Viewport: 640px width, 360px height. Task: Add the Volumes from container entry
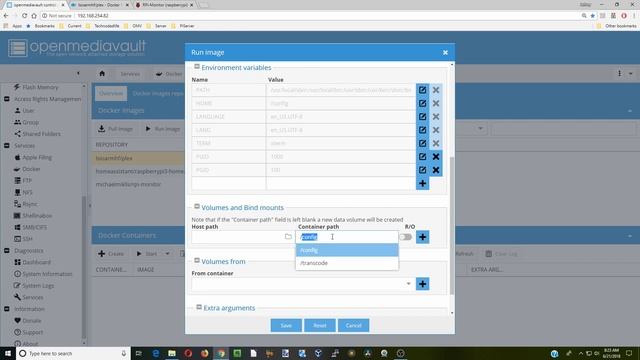[422, 284]
